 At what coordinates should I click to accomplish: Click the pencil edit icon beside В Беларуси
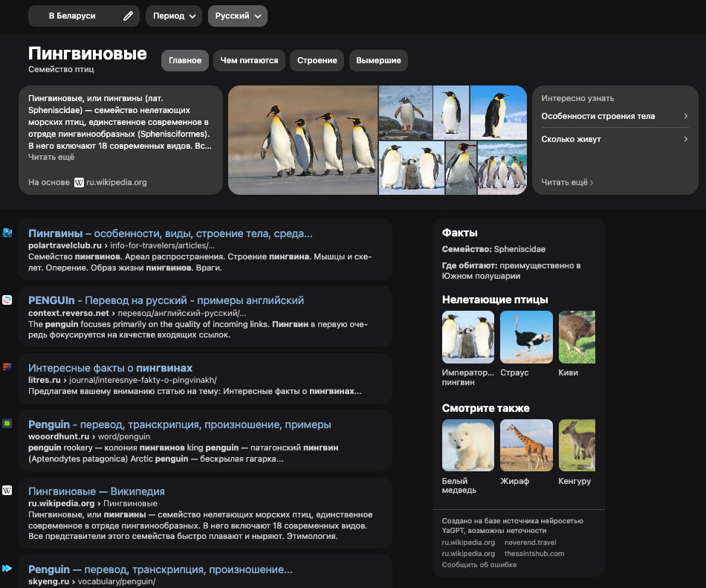tap(128, 16)
